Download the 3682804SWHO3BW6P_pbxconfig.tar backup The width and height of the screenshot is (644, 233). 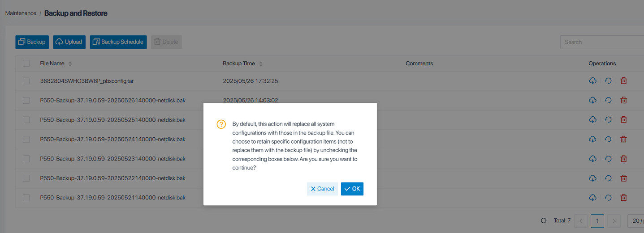pos(592,81)
